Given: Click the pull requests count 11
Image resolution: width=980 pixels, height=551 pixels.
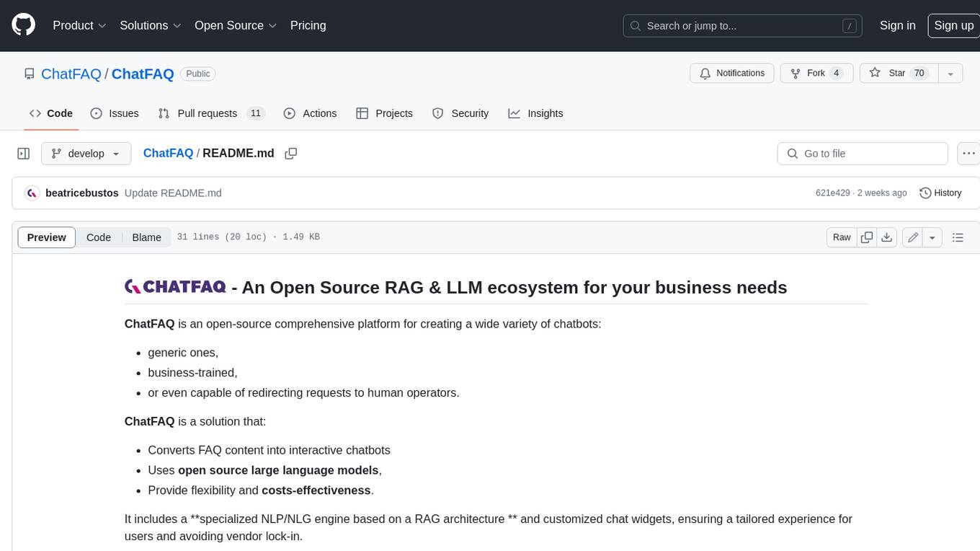Looking at the screenshot, I should coord(255,113).
